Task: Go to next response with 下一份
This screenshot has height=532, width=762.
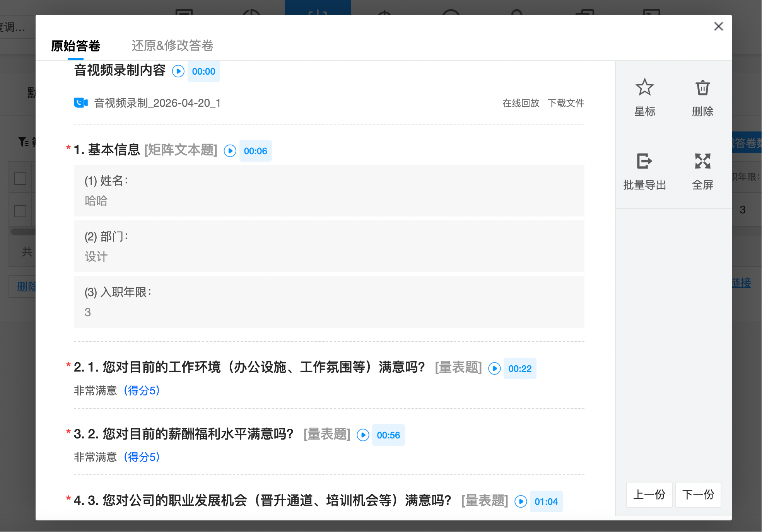Action: point(698,495)
